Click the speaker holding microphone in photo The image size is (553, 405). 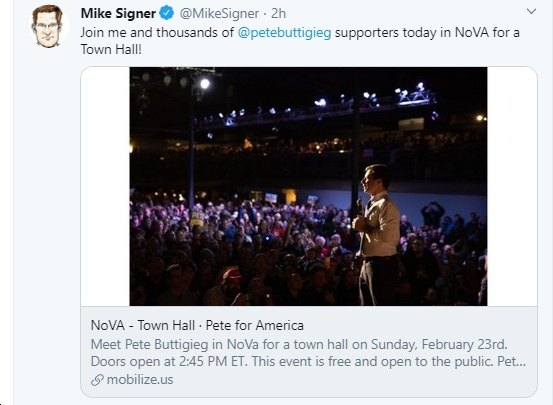click(x=377, y=235)
